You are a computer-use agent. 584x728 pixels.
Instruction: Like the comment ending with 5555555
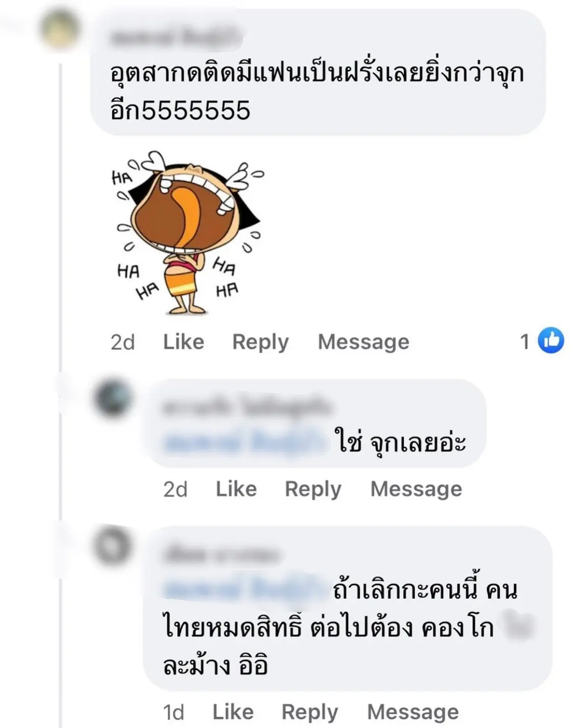click(x=183, y=342)
